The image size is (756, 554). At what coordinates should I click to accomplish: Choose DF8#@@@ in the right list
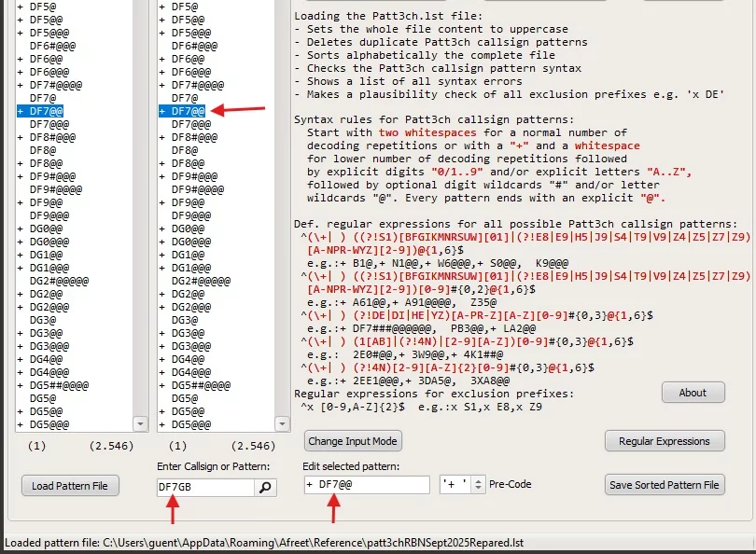pyautogui.click(x=195, y=137)
